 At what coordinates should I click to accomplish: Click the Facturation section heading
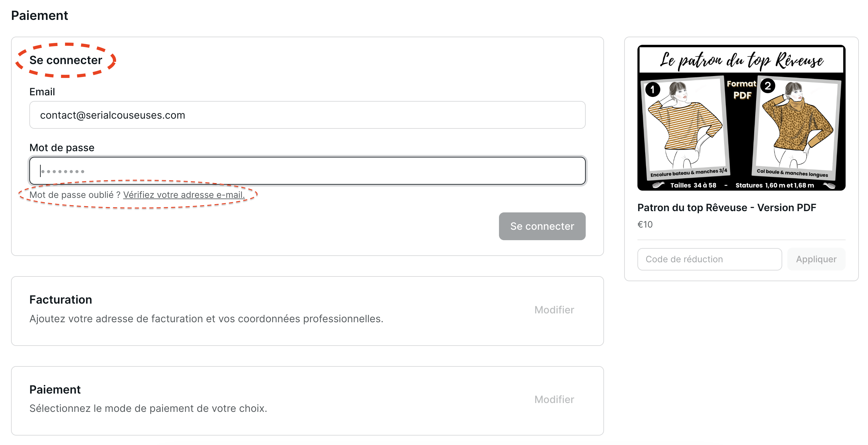point(61,300)
